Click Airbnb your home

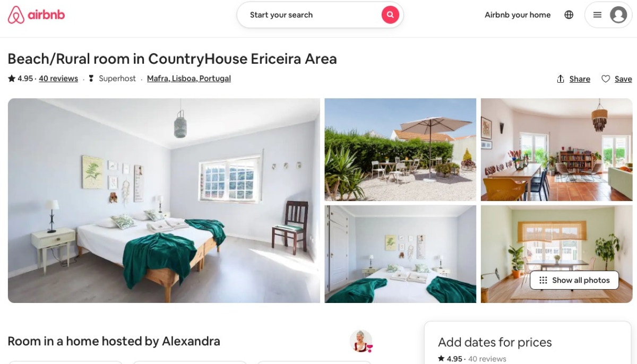point(518,15)
